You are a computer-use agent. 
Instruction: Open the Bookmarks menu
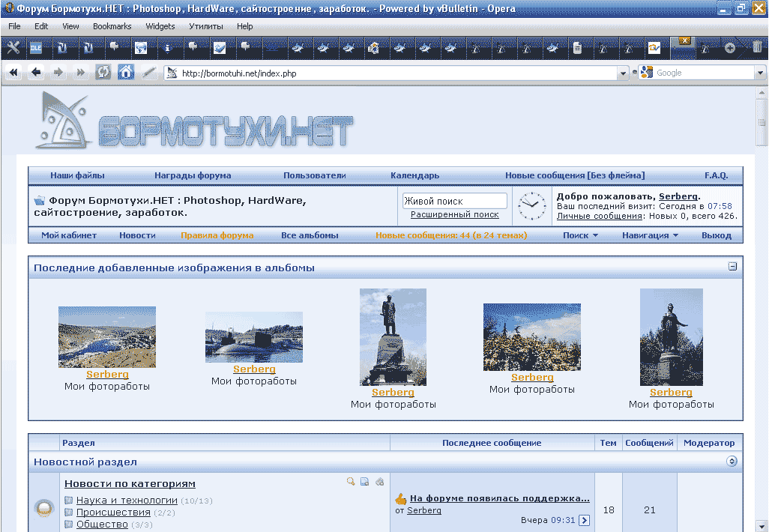click(x=112, y=26)
